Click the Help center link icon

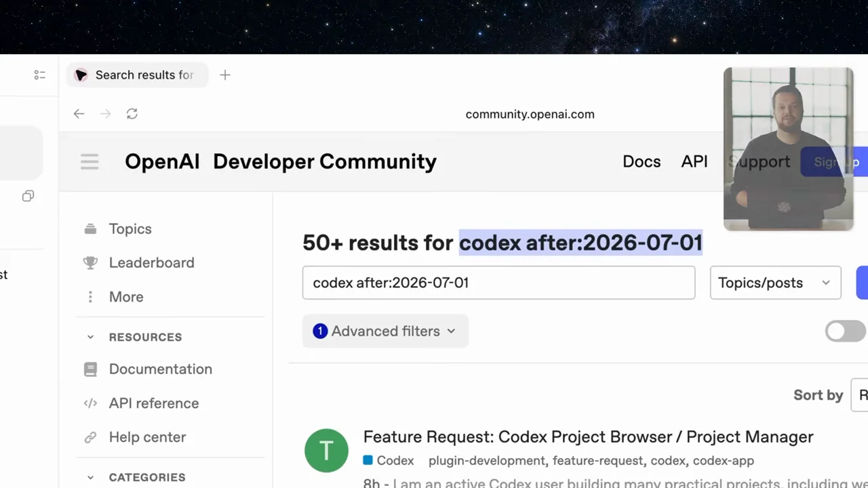click(90, 437)
